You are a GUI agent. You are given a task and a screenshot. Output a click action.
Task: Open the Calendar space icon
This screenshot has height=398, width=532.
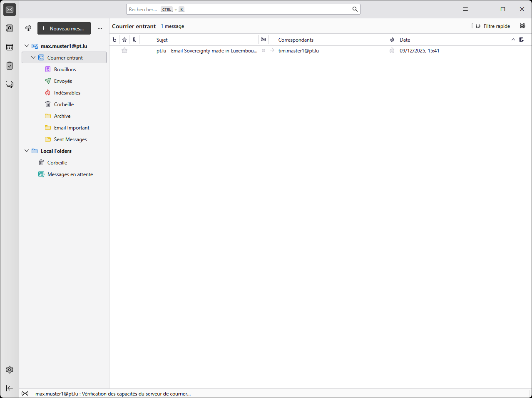tap(10, 47)
